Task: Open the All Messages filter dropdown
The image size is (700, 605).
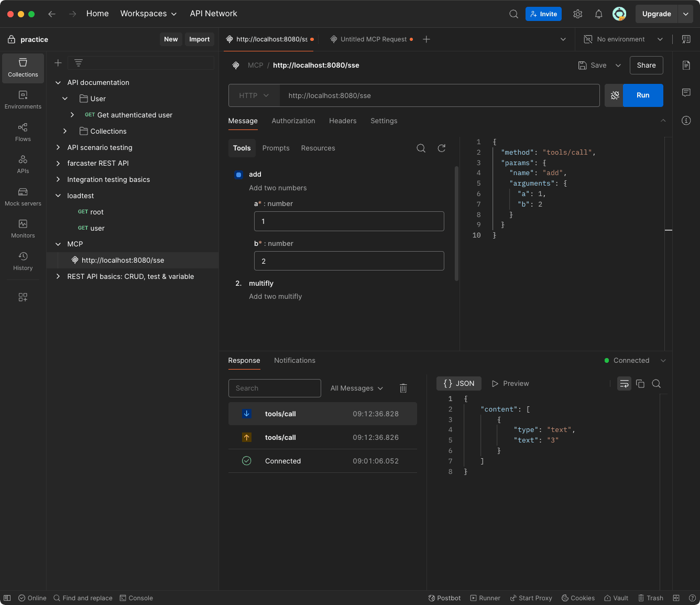Action: pos(357,388)
